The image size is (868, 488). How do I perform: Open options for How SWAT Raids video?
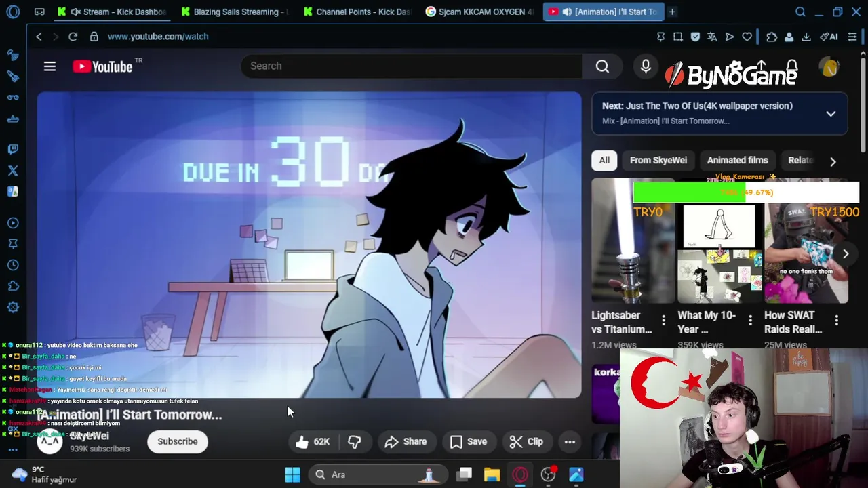tap(836, 320)
